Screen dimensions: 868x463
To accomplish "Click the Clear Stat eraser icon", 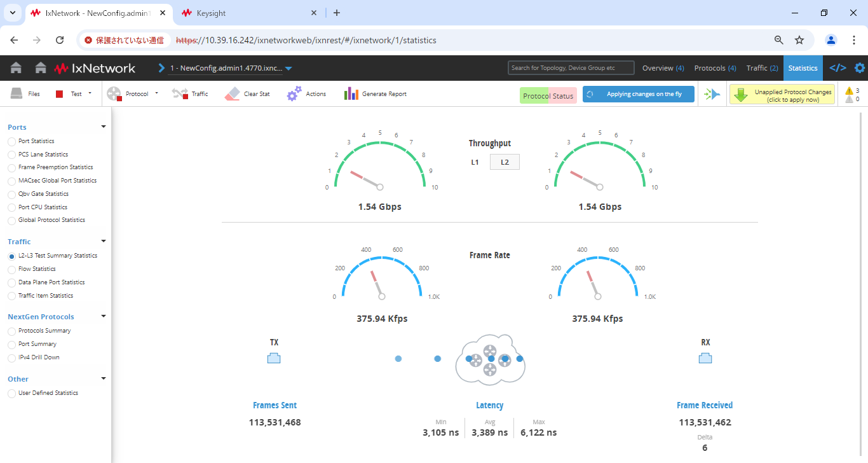I will pos(232,94).
